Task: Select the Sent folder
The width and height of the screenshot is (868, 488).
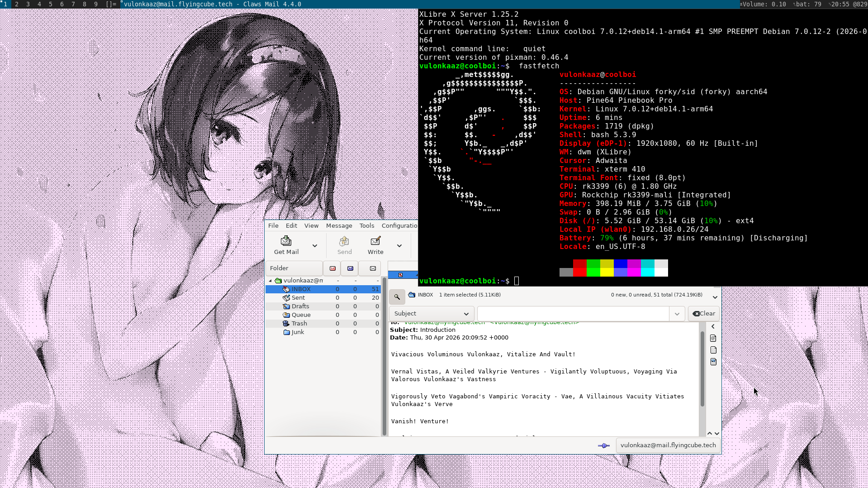Action: 323,298
